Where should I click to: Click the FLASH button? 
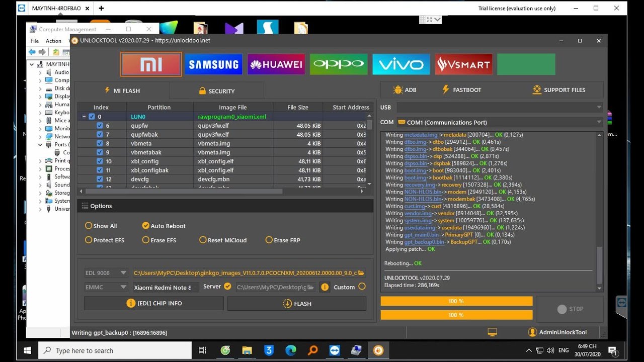click(x=297, y=303)
